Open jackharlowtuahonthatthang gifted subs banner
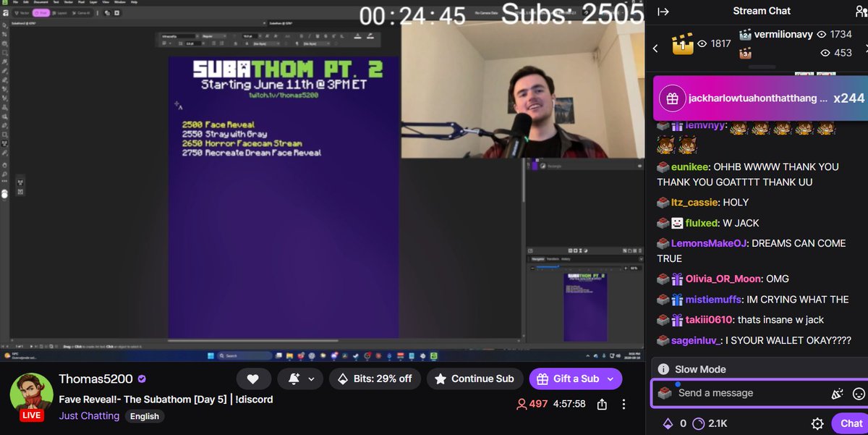Screen dimensions: 868x435 pyautogui.click(x=759, y=98)
